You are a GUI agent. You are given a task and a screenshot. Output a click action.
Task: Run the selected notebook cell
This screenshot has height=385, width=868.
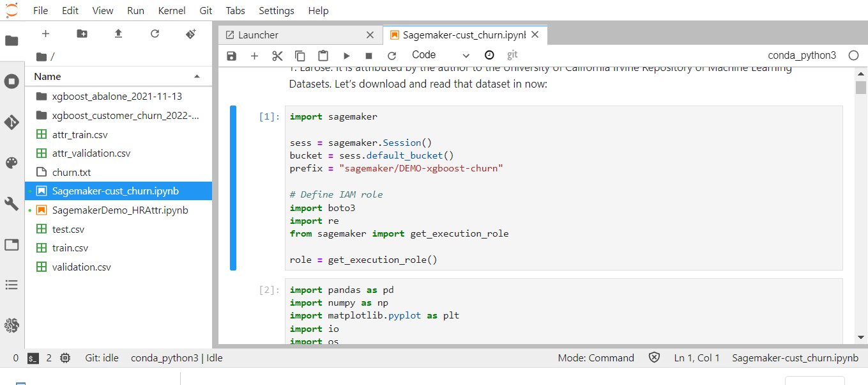[346, 56]
